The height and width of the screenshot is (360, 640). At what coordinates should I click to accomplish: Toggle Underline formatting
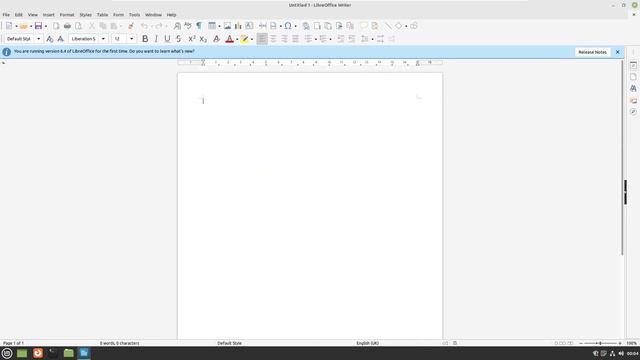point(167,39)
